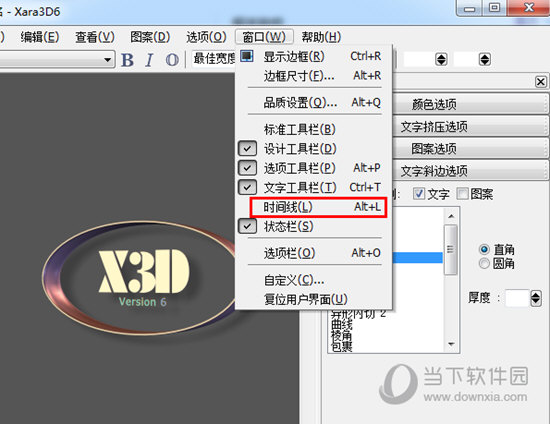The image size is (550, 424).
Task: Click the Show Border (显示边框) menu icon
Action: tap(247, 56)
